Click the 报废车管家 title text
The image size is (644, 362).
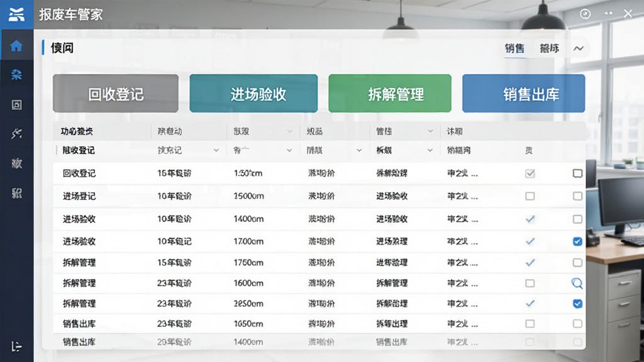pyautogui.click(x=70, y=15)
